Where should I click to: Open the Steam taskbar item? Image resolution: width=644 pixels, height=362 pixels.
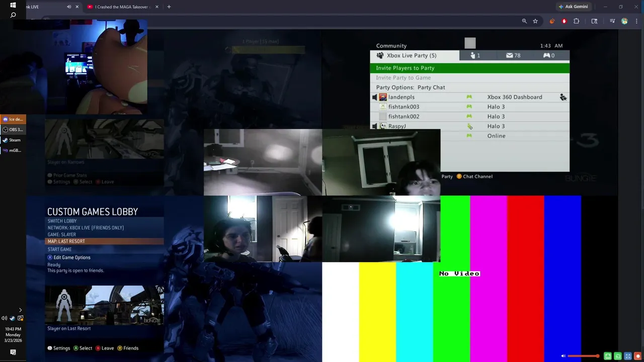pyautogui.click(x=13, y=140)
